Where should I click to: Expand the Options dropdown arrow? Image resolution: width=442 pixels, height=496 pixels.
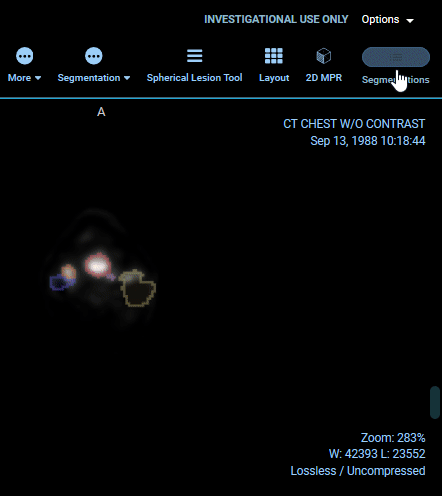[410, 21]
